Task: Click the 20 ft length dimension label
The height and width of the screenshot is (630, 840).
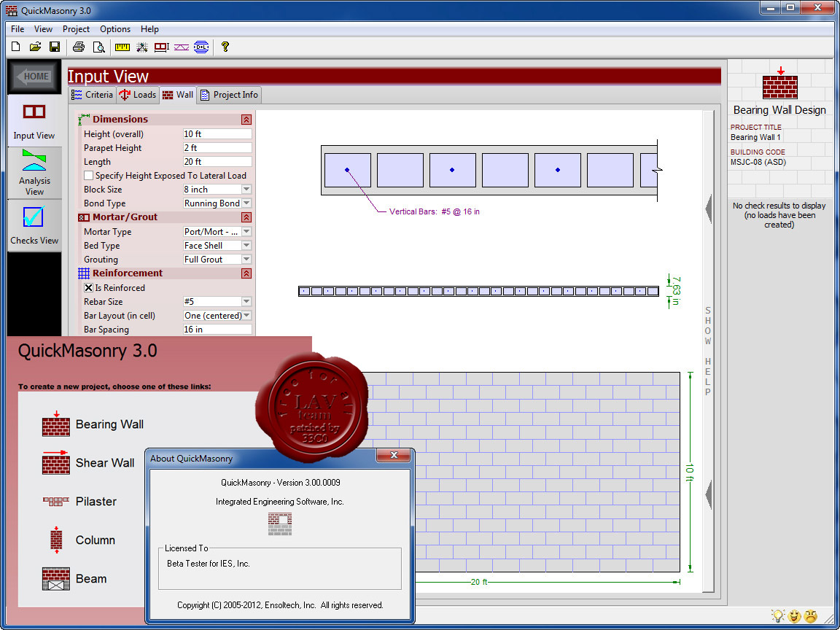Action: [x=479, y=582]
